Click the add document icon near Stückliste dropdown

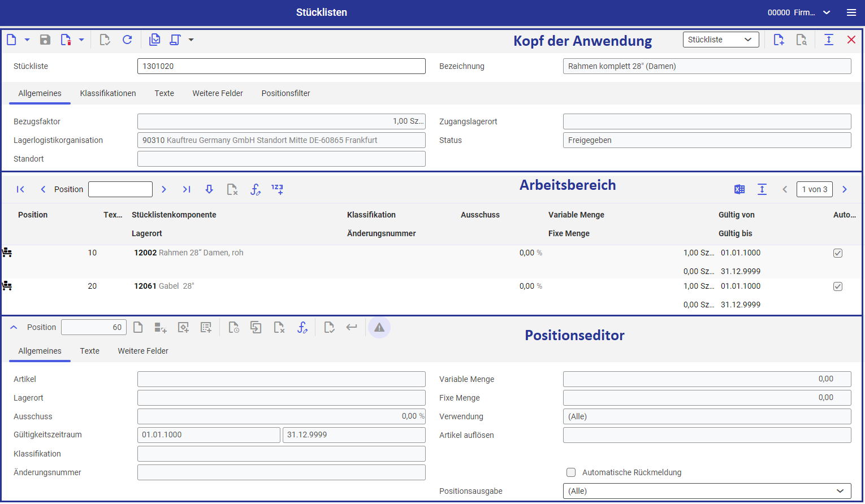(778, 40)
